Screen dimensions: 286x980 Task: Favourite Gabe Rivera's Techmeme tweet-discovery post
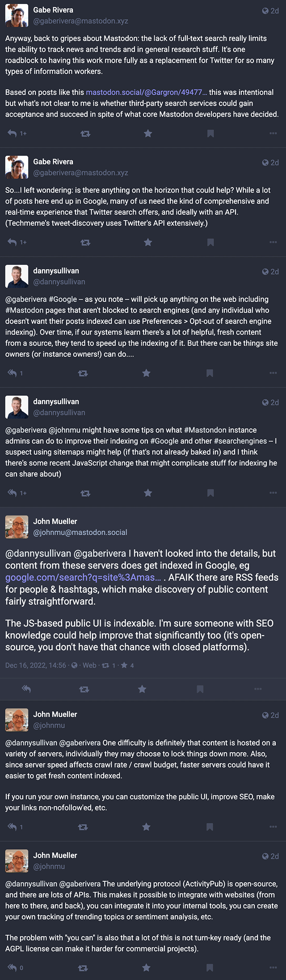click(148, 242)
